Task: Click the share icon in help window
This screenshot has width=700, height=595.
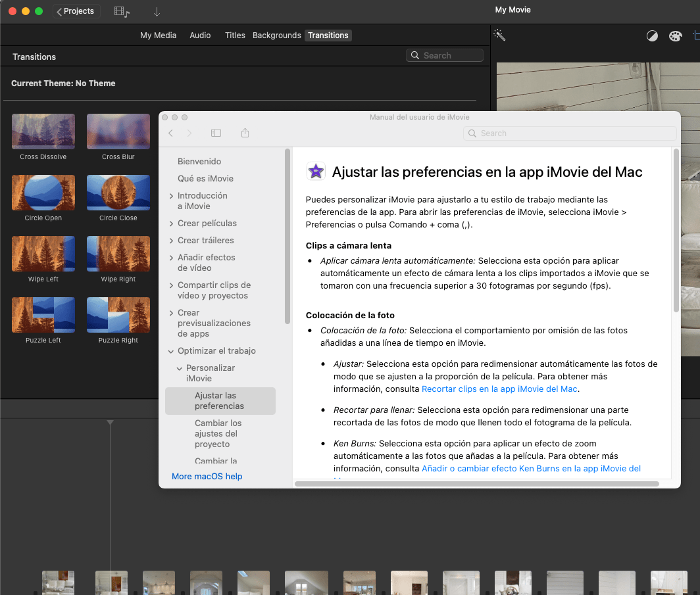Action: pyautogui.click(x=245, y=133)
